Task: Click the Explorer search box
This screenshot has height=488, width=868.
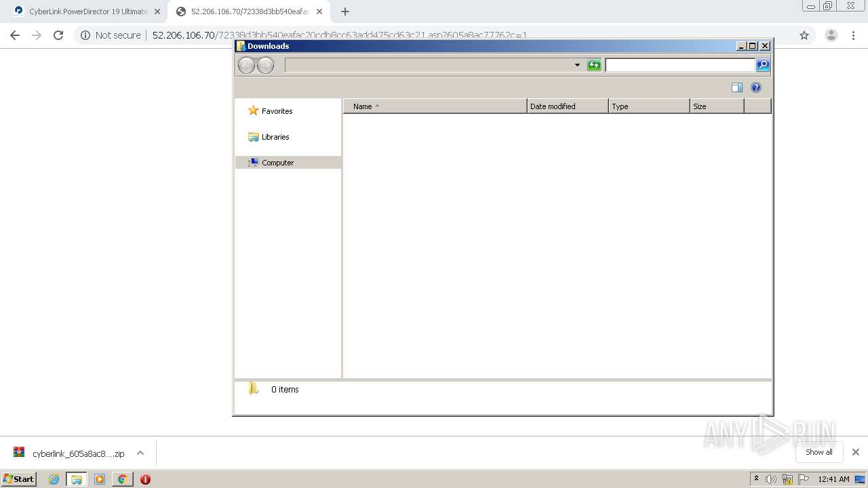Action: pos(680,65)
